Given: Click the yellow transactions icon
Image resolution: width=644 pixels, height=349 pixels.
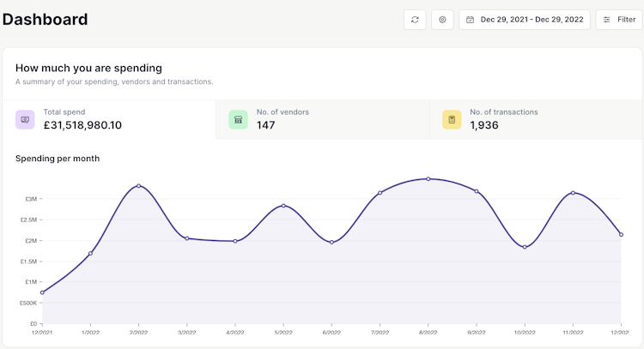Looking at the screenshot, I should pyautogui.click(x=452, y=120).
